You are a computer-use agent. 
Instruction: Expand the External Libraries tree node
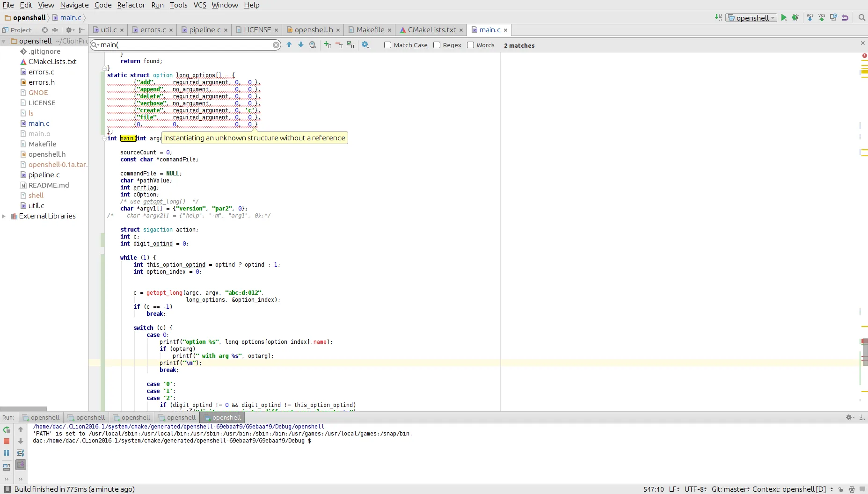pyautogui.click(x=4, y=216)
